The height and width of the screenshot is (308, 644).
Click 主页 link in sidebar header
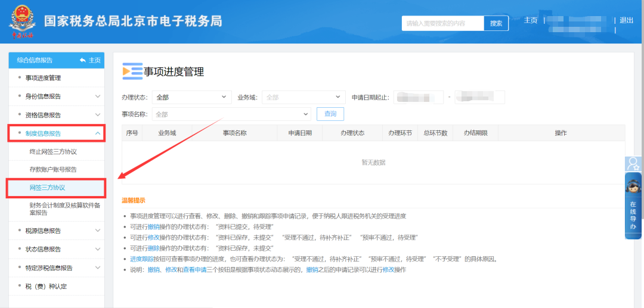point(94,60)
